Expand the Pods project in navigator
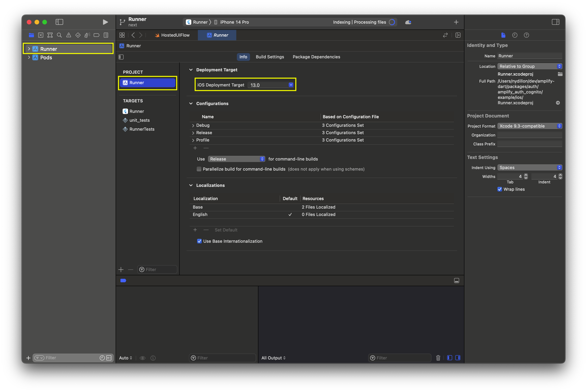Viewport: 587px width, 392px height. point(29,57)
